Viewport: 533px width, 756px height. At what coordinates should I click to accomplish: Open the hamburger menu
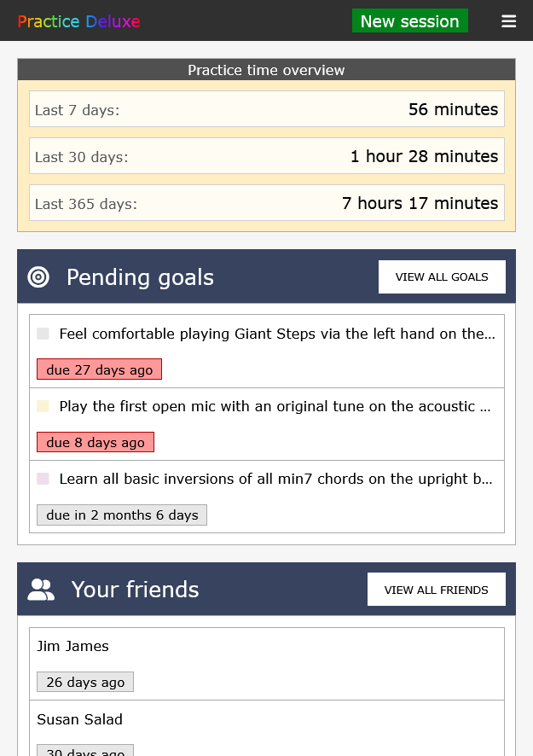[x=509, y=21]
